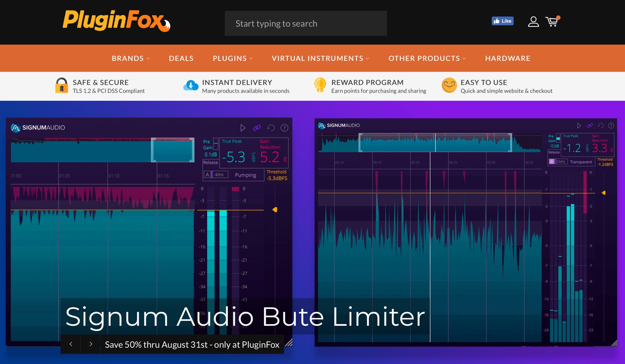Click the Virtual Instruments menu label
Viewport: 625px width, 364px height.
coord(317,58)
